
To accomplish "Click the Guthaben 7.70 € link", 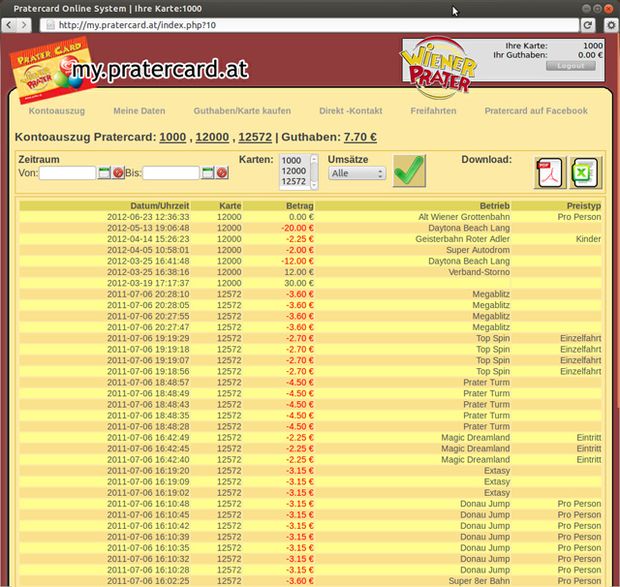I will point(360,137).
